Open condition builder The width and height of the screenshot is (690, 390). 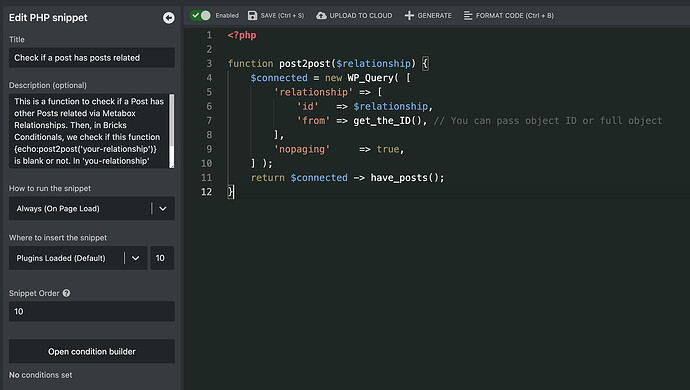(x=92, y=351)
